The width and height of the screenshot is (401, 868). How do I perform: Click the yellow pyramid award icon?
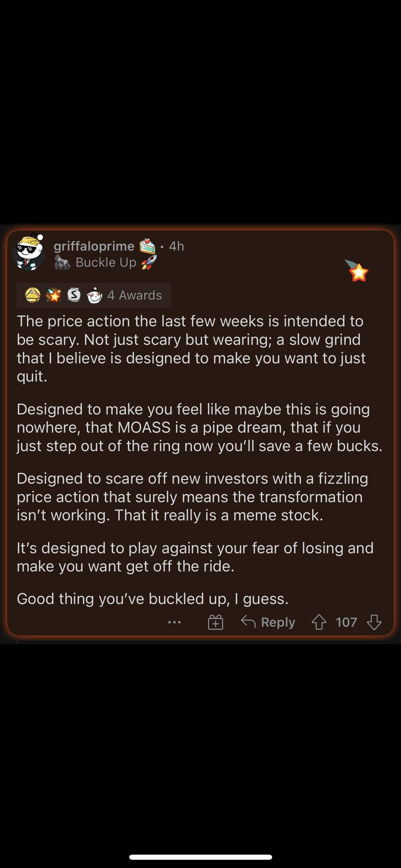click(33, 295)
